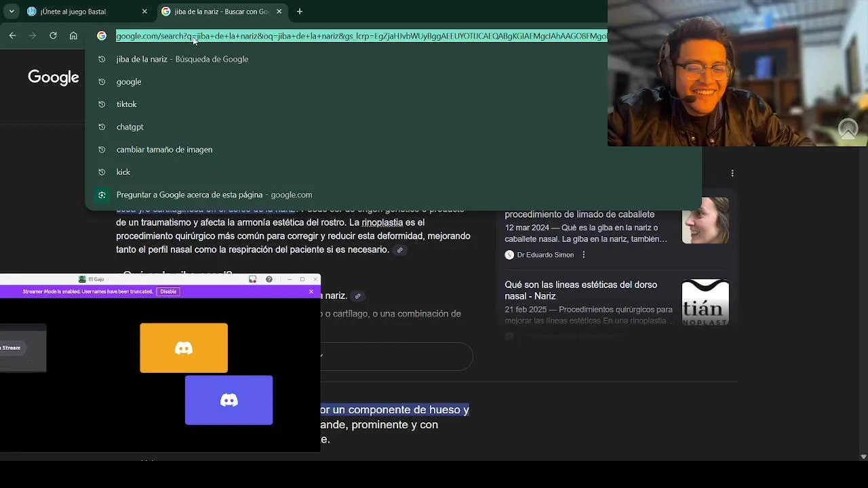The width and height of the screenshot is (868, 488).
Task: Choose the 'chatgpt' history suggestion
Action: pyautogui.click(x=393, y=127)
